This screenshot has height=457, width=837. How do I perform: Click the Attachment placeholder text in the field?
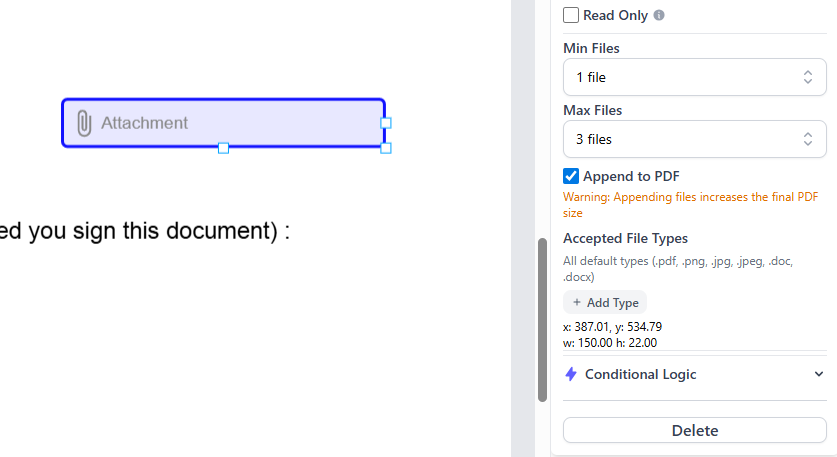click(x=144, y=123)
